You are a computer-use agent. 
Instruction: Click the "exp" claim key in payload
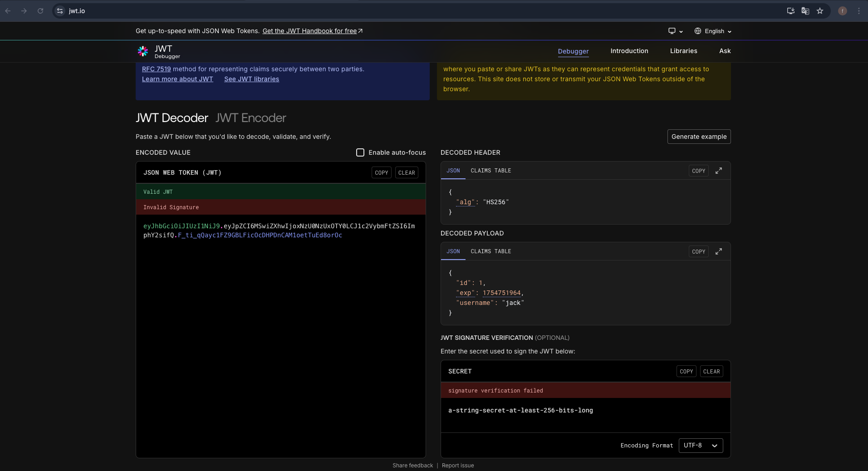coord(466,293)
